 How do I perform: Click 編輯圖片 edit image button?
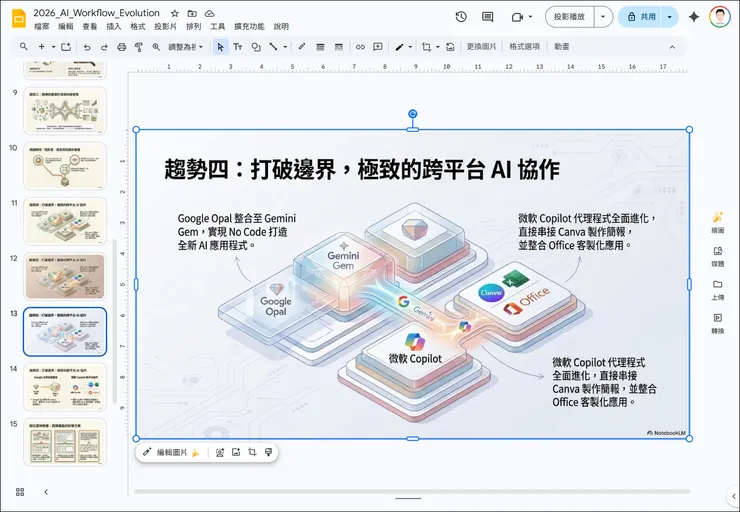pos(171,453)
